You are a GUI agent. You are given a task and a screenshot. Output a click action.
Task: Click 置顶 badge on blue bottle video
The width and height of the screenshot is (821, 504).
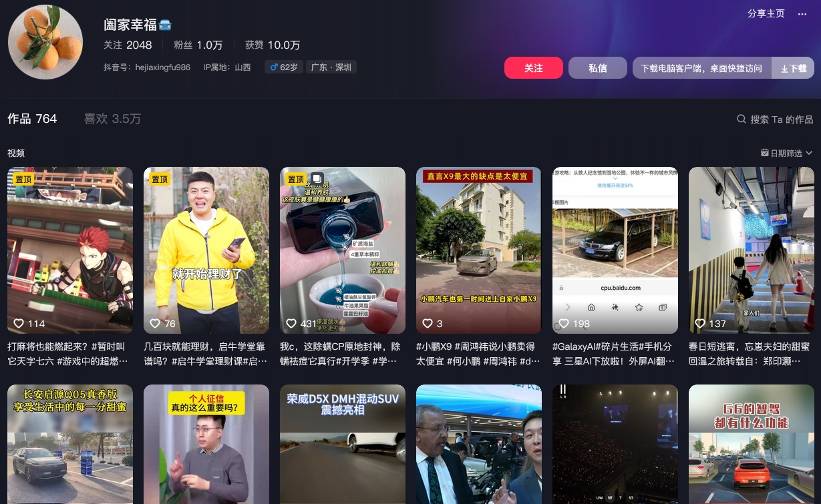(297, 179)
